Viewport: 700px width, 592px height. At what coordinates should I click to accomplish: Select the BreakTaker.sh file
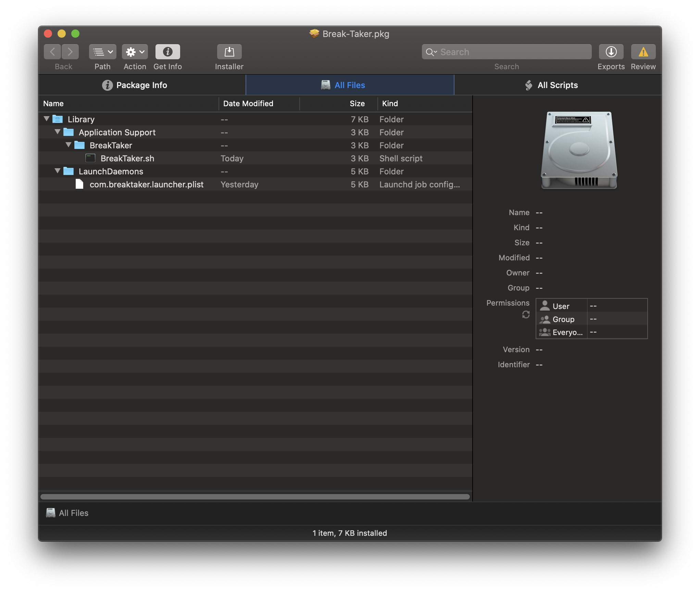(x=127, y=158)
